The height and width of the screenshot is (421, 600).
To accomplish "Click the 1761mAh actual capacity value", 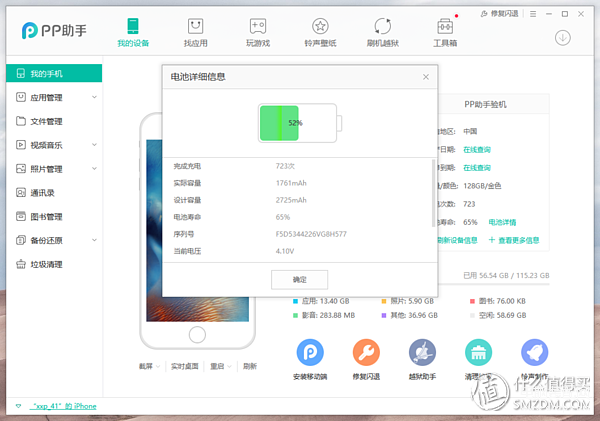I will [x=291, y=183].
